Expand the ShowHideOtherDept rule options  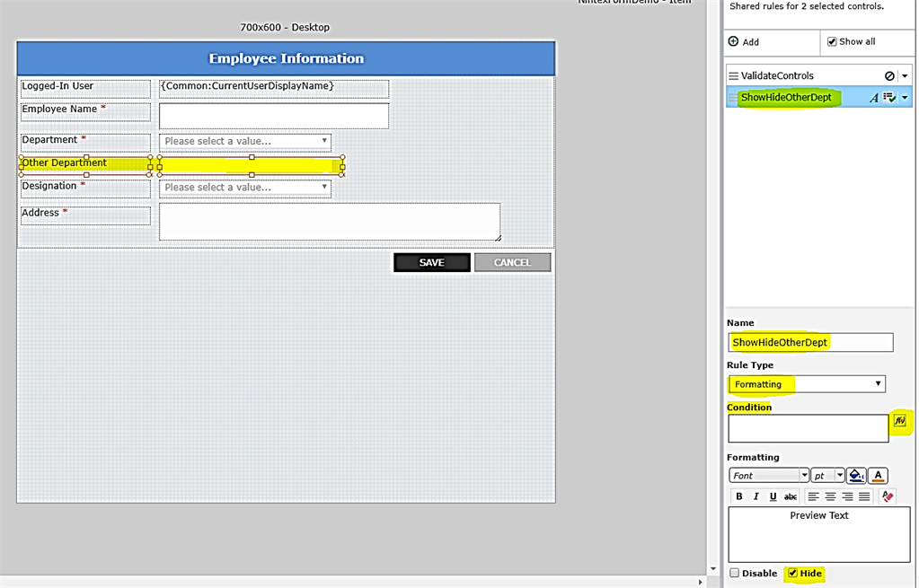tap(905, 97)
